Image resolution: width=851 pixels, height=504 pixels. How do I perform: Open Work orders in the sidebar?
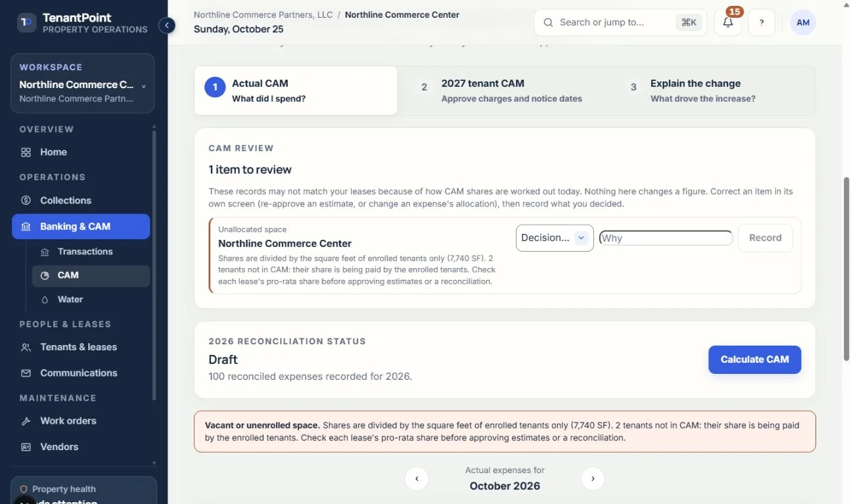point(81,421)
